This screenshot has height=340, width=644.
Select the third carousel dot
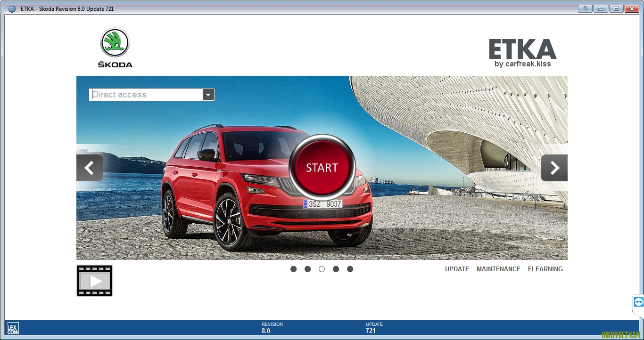click(x=322, y=269)
